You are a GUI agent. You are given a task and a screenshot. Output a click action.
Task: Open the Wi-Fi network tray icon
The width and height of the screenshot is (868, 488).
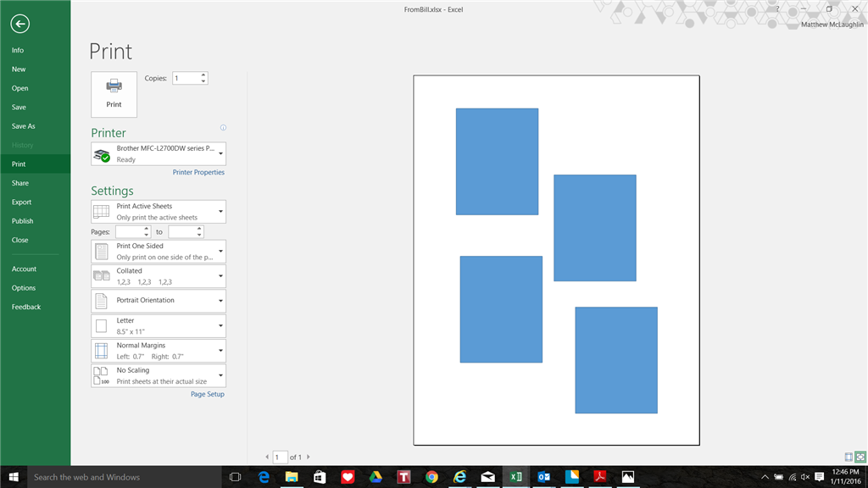click(793, 477)
